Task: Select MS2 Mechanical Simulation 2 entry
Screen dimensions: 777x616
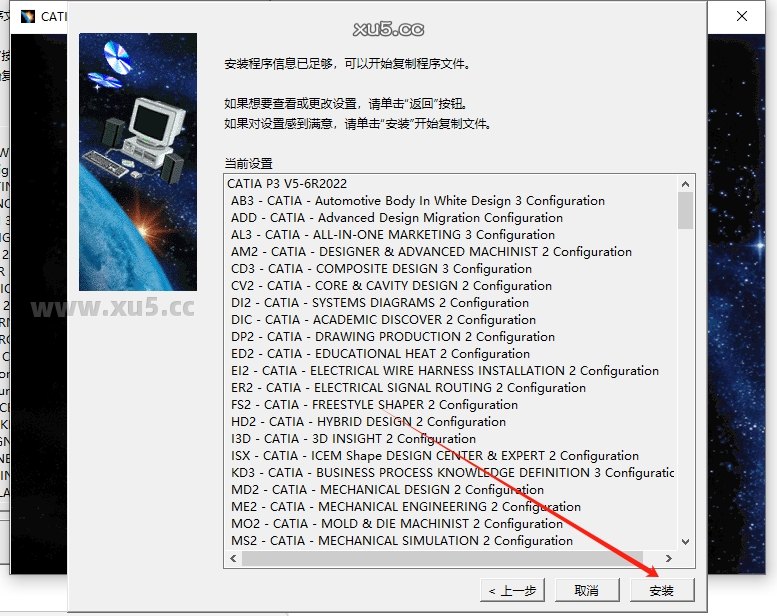Action: [x=401, y=540]
